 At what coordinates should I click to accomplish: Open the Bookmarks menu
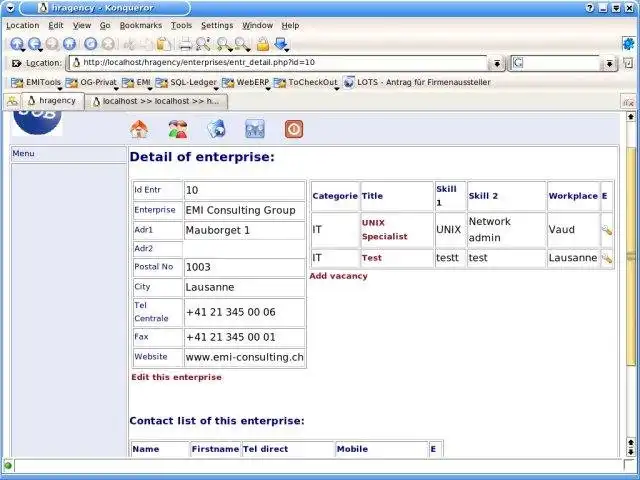coord(141,25)
